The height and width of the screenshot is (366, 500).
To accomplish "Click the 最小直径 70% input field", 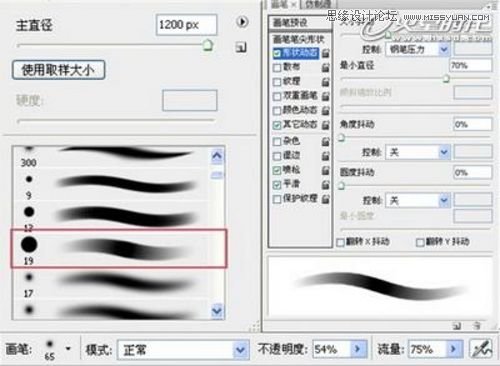I will tap(470, 66).
